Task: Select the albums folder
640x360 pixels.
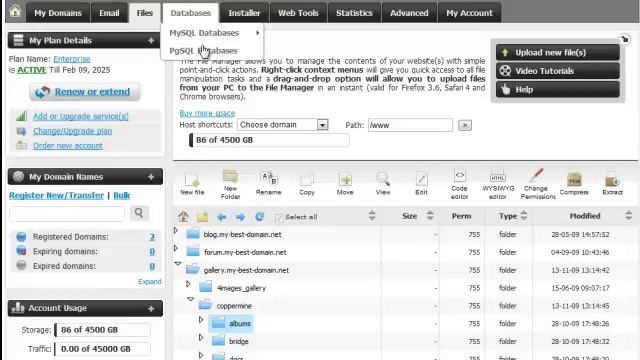Action: click(x=231, y=323)
